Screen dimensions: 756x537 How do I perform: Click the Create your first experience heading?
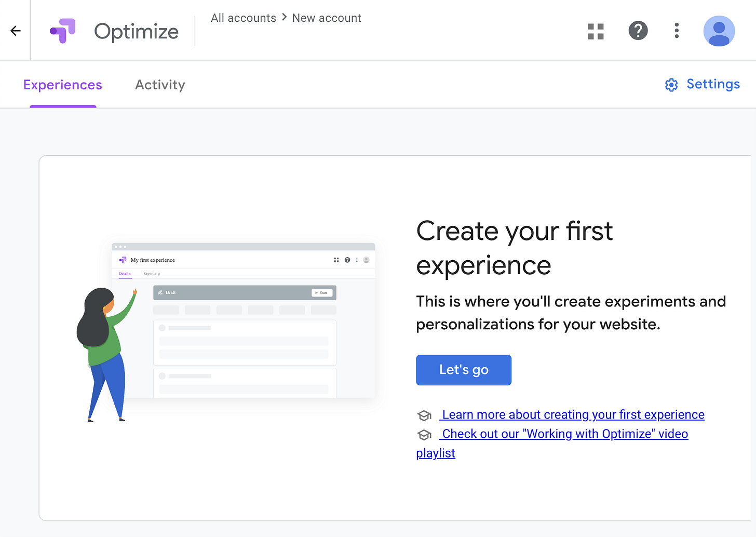[514, 248]
